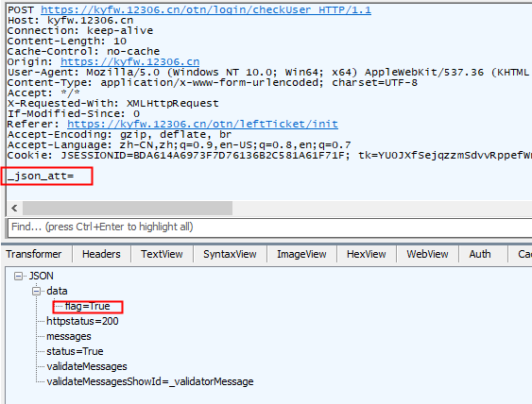Open the WebView tab
Image resolution: width=532 pixels, height=404 pixels.
427,254
